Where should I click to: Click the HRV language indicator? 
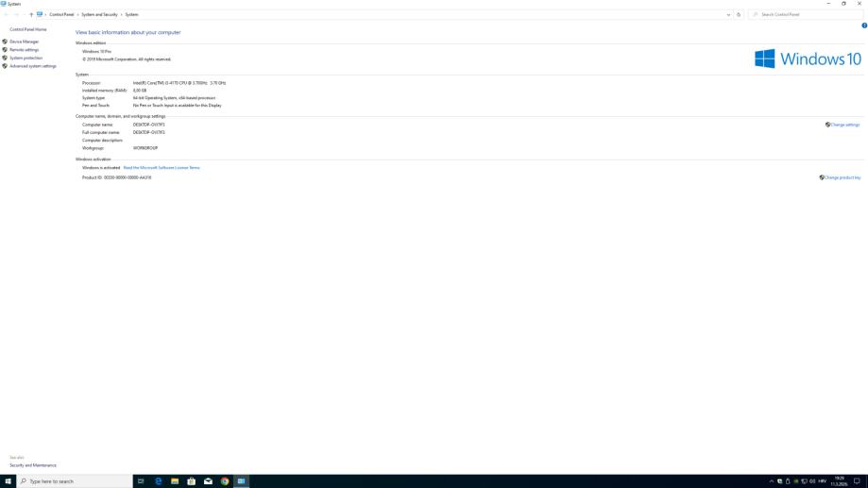pyautogui.click(x=822, y=481)
